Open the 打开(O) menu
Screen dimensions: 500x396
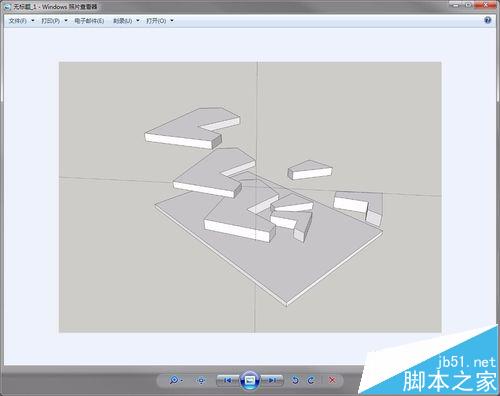[x=156, y=21]
